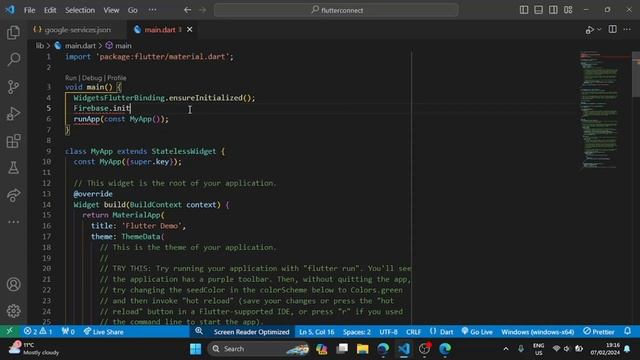Toggle Screen Reader Optimized status
Viewport: 640px width, 360px height.
click(x=251, y=331)
